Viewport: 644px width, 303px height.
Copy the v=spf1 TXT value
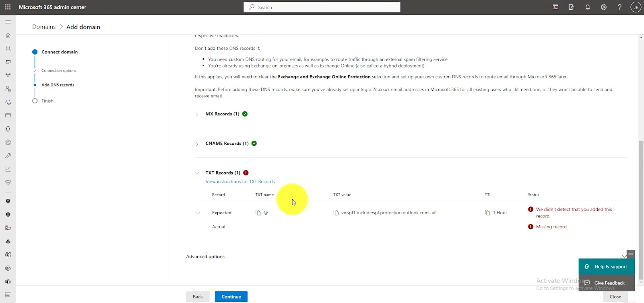[336, 213]
